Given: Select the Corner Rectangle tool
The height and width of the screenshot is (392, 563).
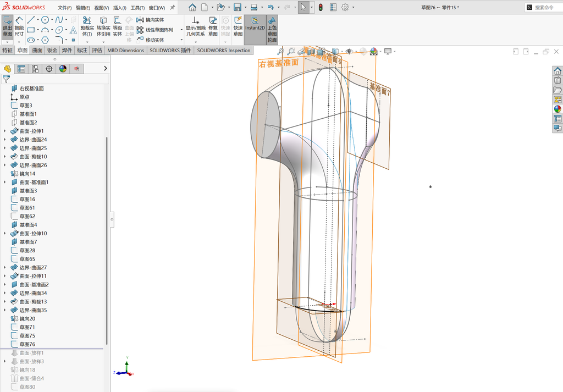Looking at the screenshot, I should click(31, 30).
